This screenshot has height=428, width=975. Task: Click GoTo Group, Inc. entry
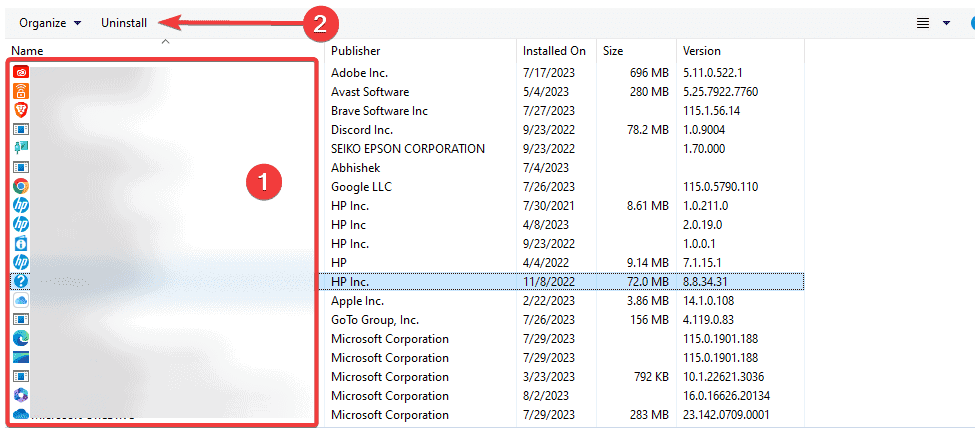coord(375,320)
